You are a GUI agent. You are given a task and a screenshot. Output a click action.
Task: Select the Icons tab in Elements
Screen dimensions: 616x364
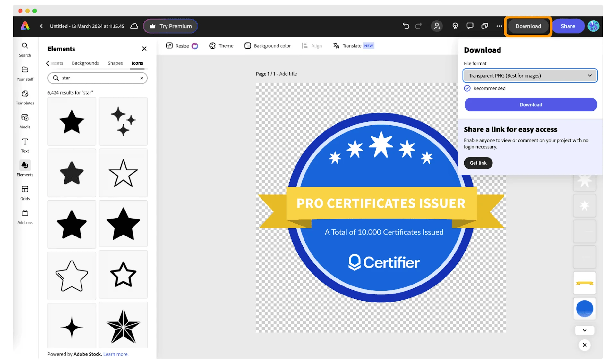[137, 63]
